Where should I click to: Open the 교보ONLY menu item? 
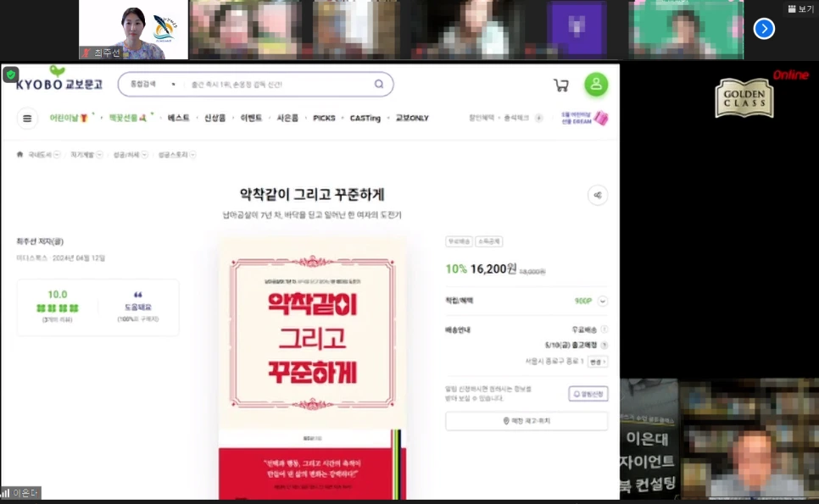click(412, 119)
